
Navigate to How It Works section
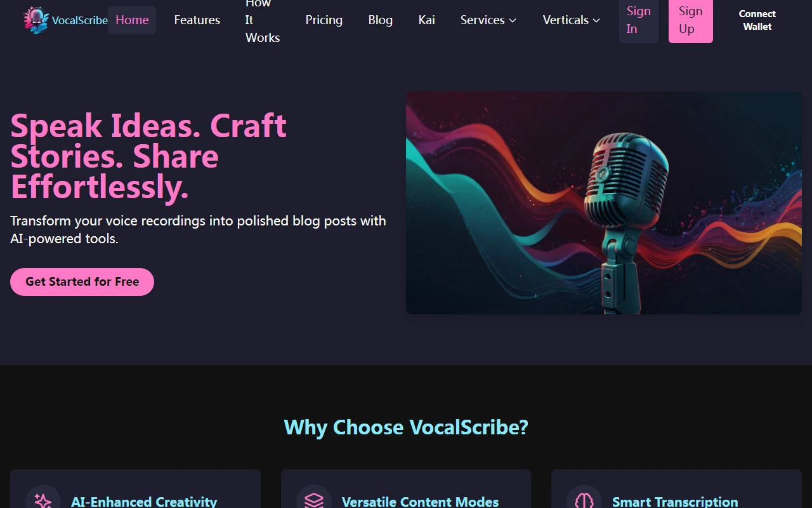(262, 20)
